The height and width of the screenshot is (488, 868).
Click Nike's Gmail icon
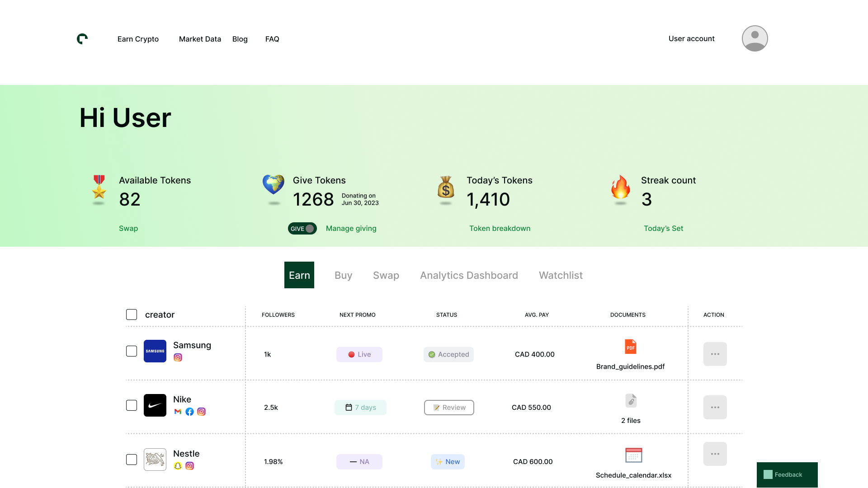[x=178, y=412]
